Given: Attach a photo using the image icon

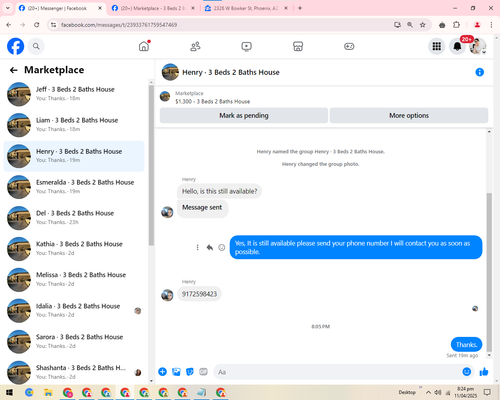Looking at the screenshot, I should [176, 372].
